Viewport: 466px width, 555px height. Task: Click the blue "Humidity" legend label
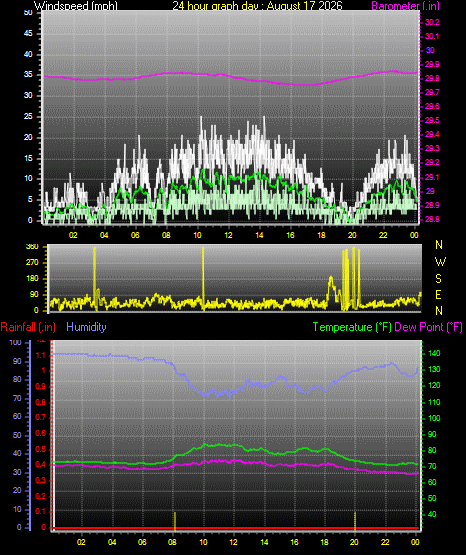point(86,327)
